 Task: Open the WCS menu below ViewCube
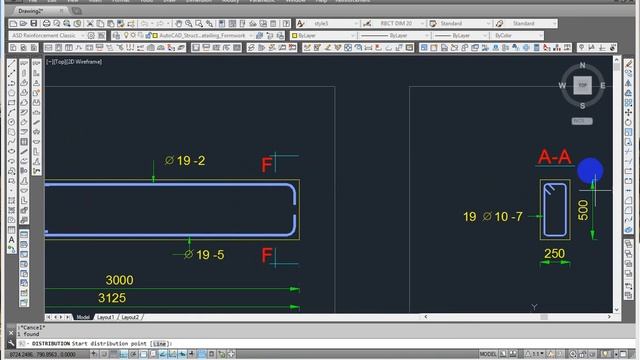pyautogui.click(x=582, y=121)
